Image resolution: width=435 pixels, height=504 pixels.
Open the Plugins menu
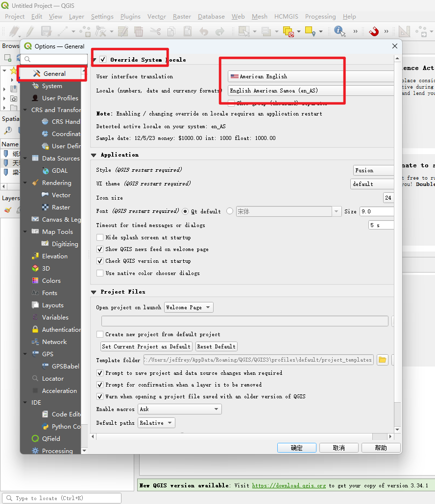pyautogui.click(x=130, y=17)
